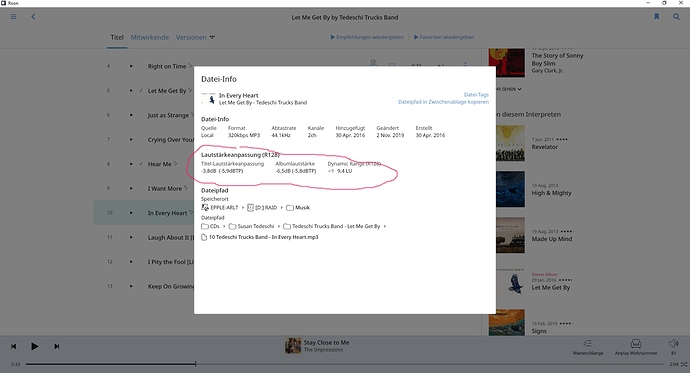Viewport: 690px width, 373px height.
Task: Go back with the left arrow
Action: click(33, 17)
